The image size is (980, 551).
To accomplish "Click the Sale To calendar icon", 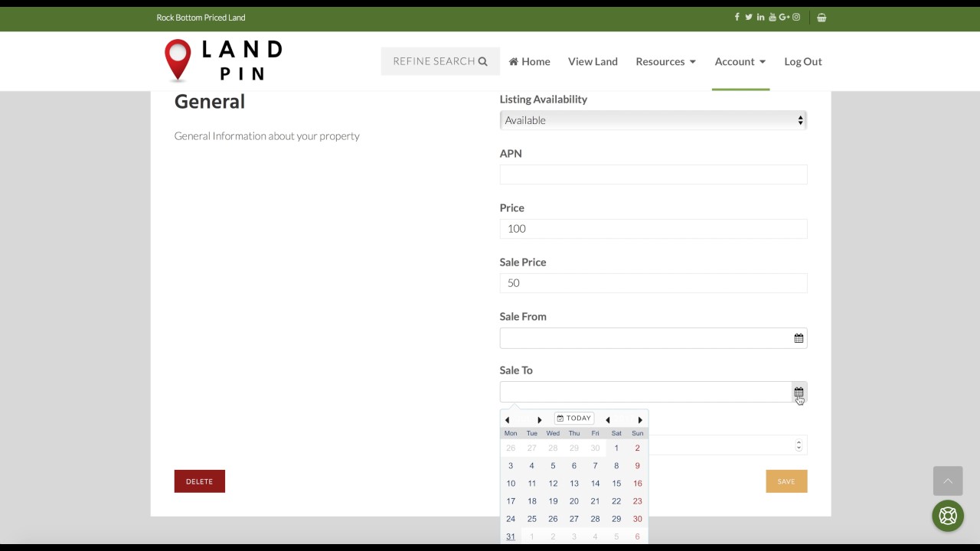I will [799, 392].
